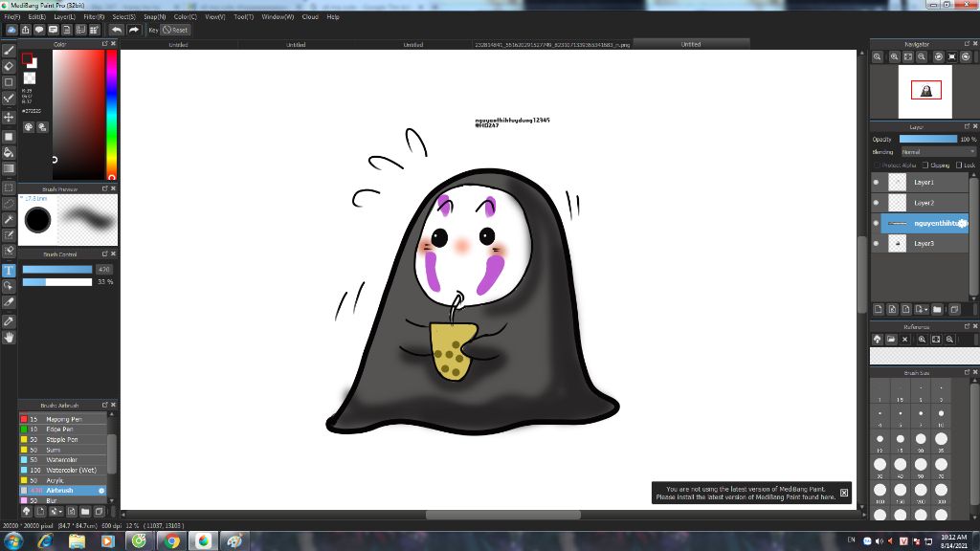Click the layer Opacity slider
Image resolution: width=980 pixels, height=551 pixels.
click(927, 139)
